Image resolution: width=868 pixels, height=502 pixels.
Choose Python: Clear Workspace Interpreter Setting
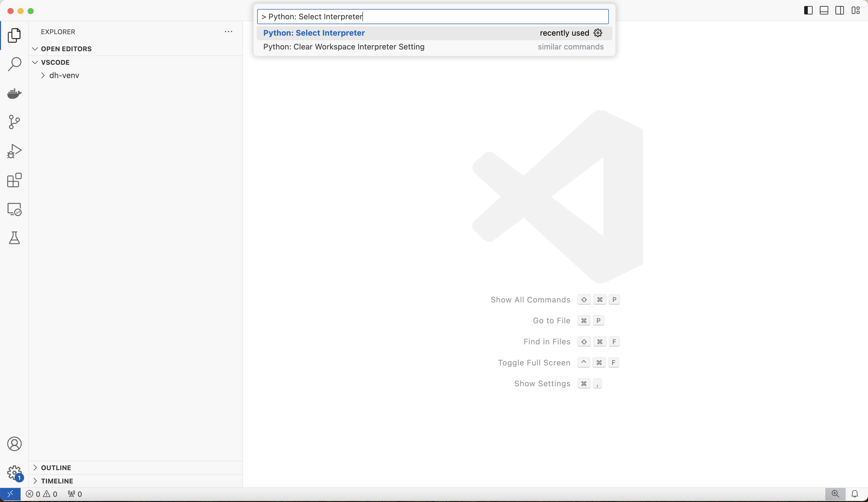click(x=343, y=47)
